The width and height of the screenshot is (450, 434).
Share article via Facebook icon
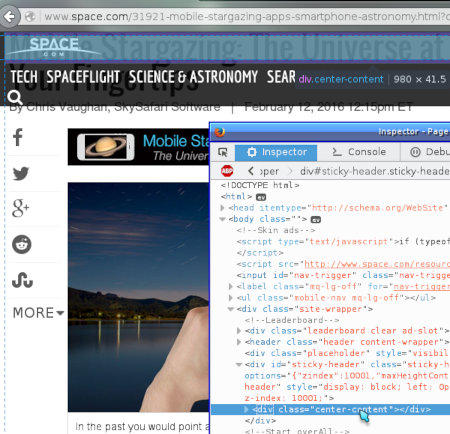[x=18, y=137]
